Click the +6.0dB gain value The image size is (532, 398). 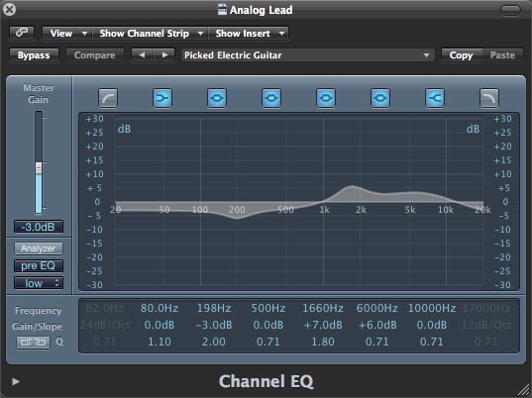(x=376, y=325)
